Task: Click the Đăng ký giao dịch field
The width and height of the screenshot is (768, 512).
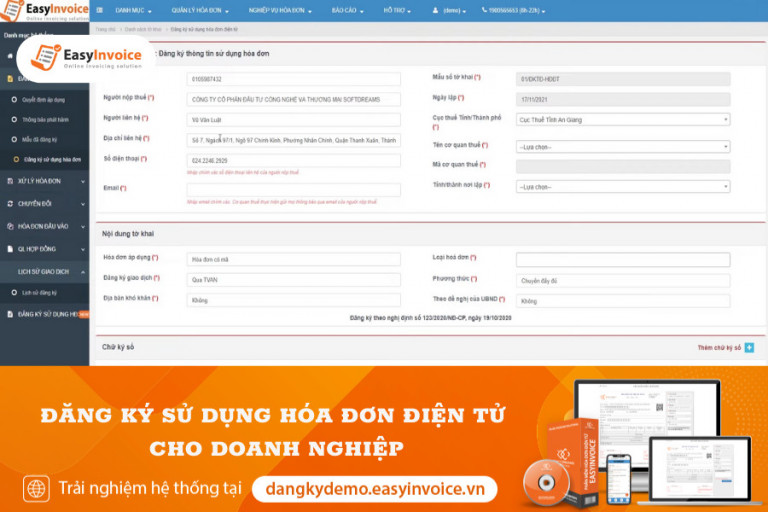Action: tap(293, 280)
